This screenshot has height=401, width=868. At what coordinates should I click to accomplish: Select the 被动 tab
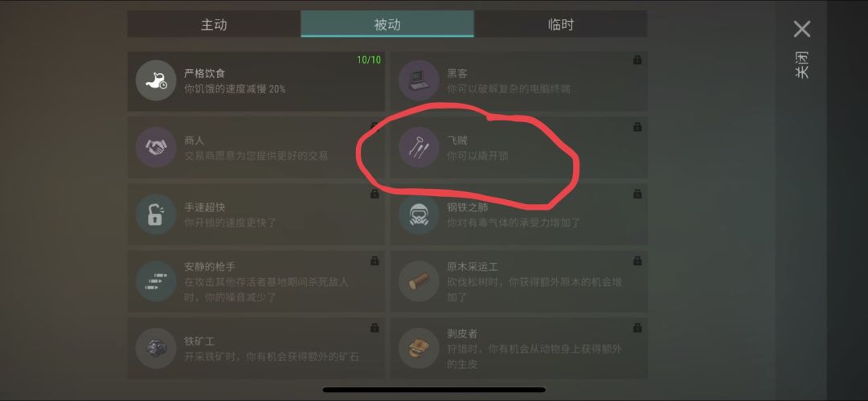[x=387, y=24]
